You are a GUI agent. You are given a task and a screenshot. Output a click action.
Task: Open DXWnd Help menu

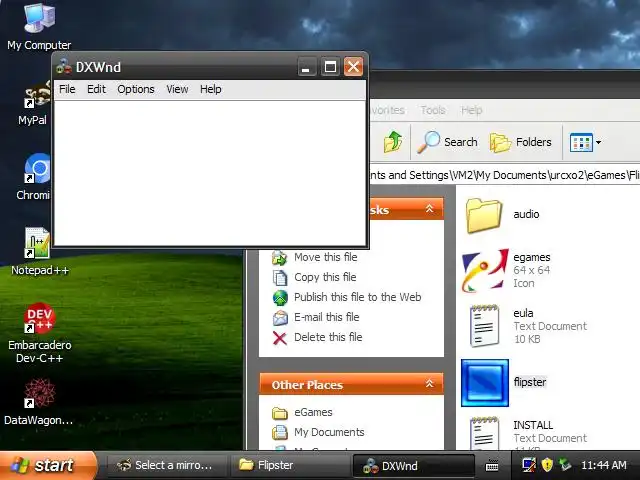coord(211,89)
